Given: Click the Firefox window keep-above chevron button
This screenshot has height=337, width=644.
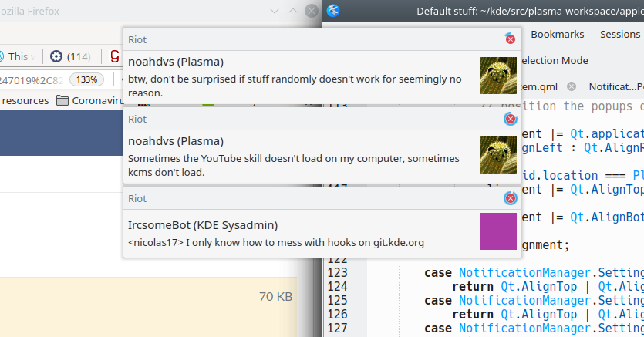Looking at the screenshot, I should 293,11.
